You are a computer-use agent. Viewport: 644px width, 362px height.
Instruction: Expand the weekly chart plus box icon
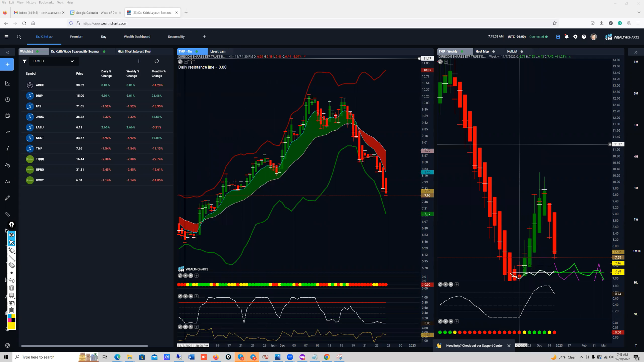[446, 62]
